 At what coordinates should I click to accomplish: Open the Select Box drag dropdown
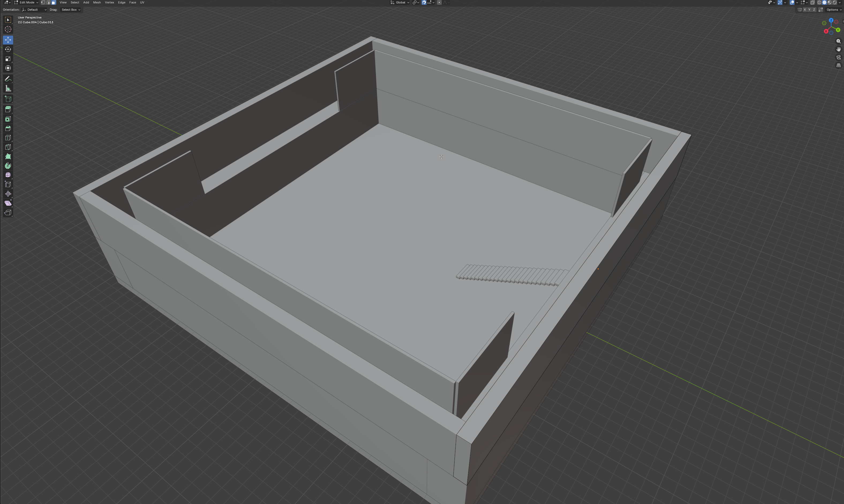coord(71,10)
